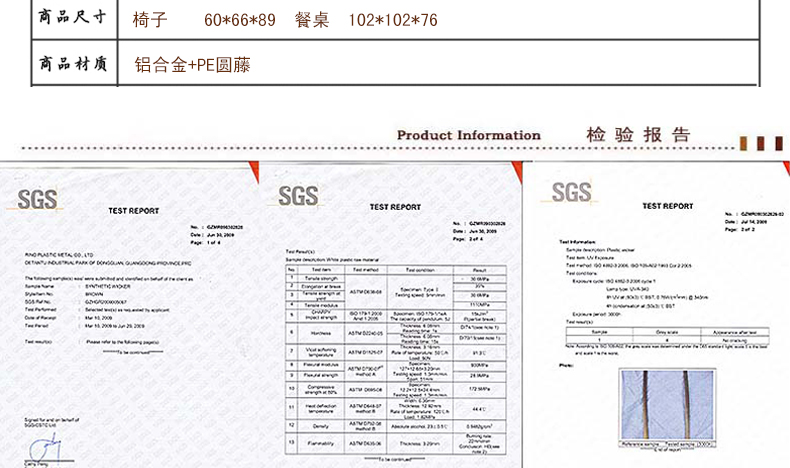Click the SGS logo on the right report

[x=571, y=191]
